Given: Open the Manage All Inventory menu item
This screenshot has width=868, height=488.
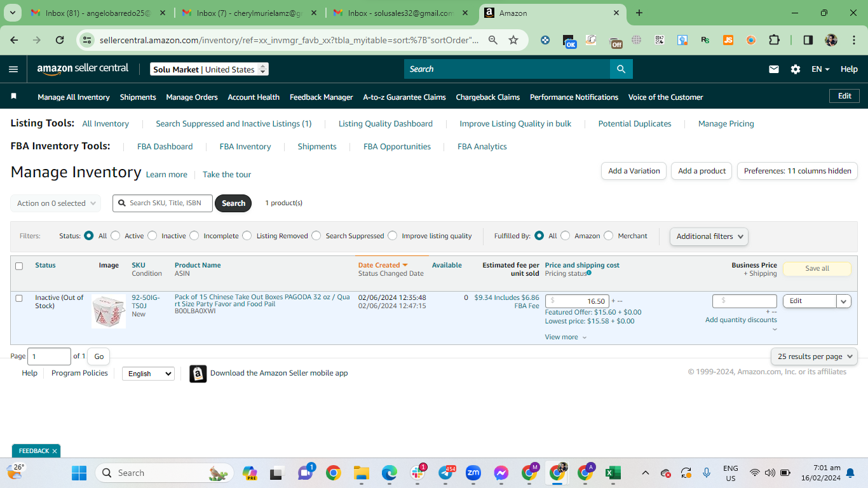Looking at the screenshot, I should tap(74, 97).
